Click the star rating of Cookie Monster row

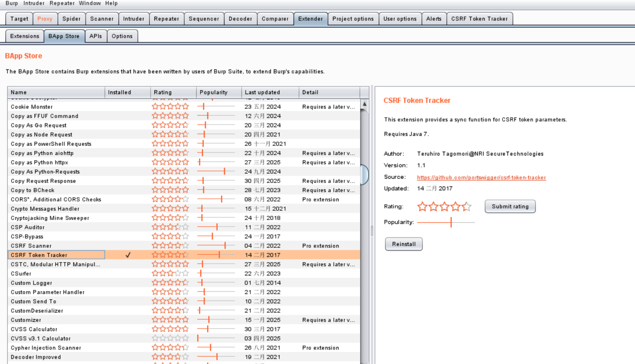170,107
